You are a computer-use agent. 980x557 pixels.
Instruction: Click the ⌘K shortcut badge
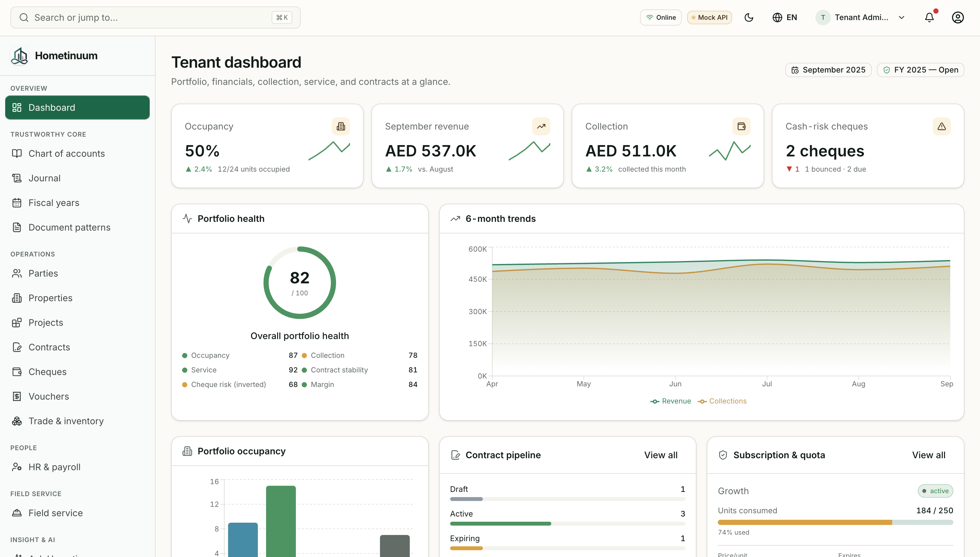[x=282, y=17]
